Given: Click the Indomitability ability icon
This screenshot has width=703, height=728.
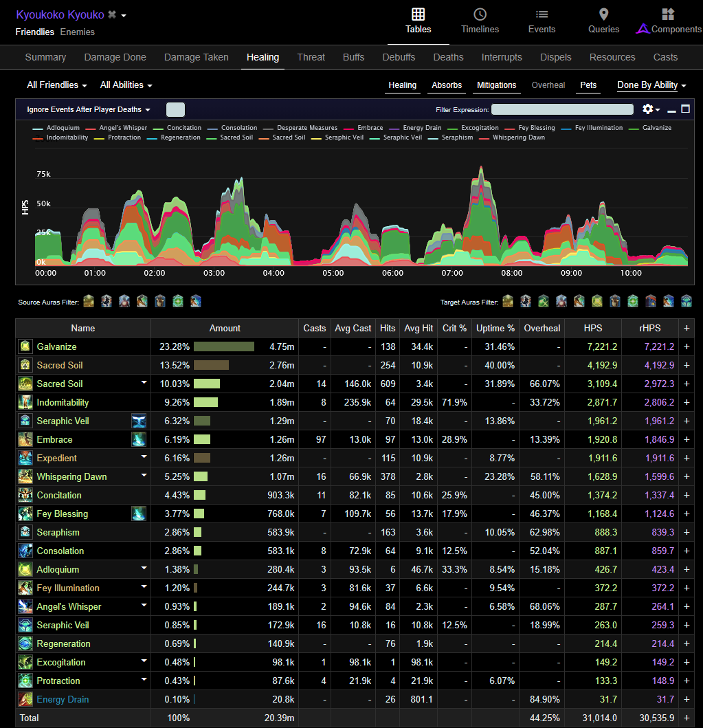Looking at the screenshot, I should [x=25, y=402].
